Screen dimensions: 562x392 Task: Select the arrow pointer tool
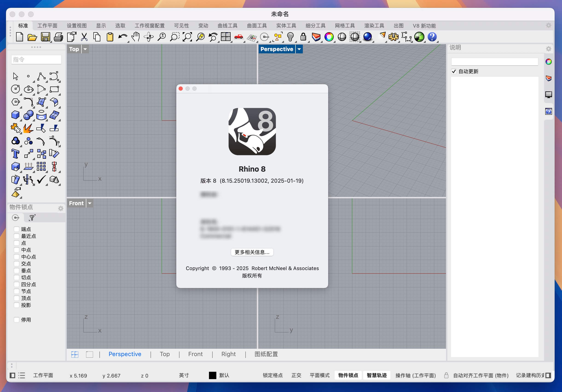pos(15,76)
